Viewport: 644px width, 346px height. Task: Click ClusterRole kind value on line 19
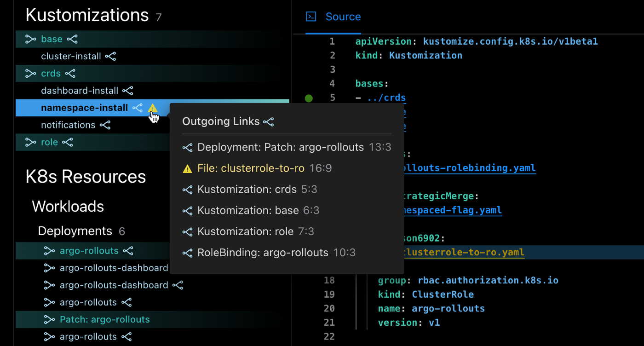[x=443, y=294]
